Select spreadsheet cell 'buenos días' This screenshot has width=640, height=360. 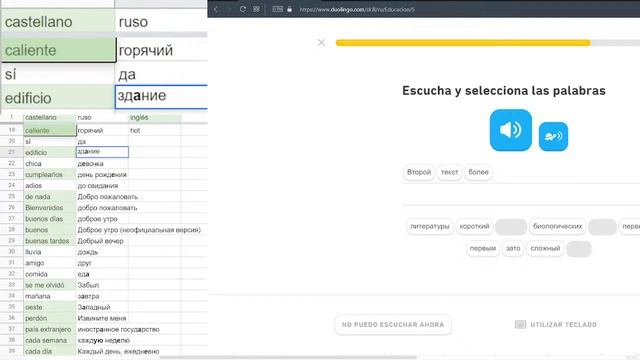pyautogui.click(x=50, y=219)
